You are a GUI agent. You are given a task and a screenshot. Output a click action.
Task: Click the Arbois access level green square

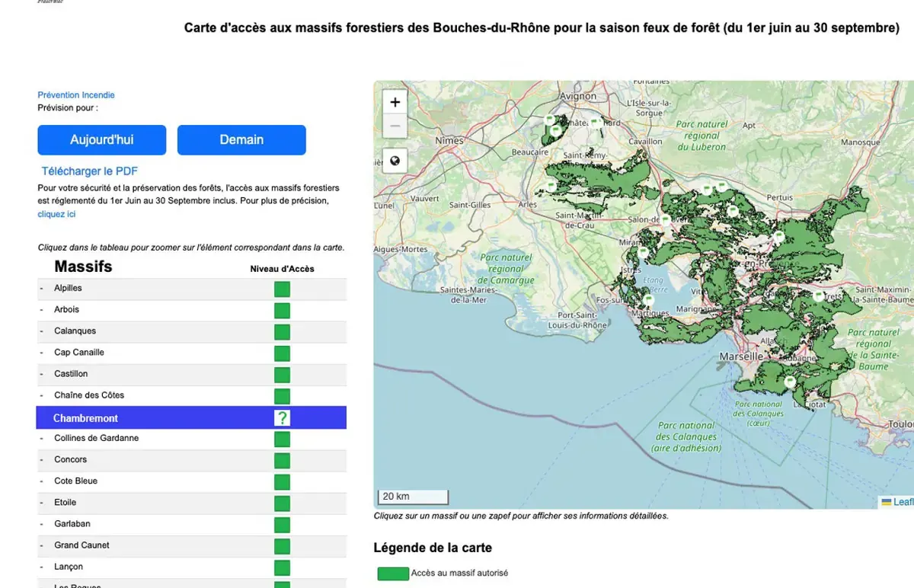(x=282, y=310)
